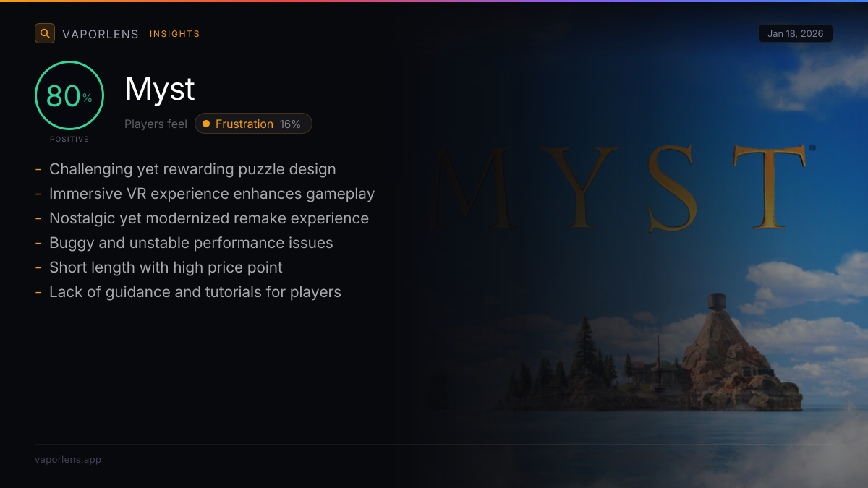The height and width of the screenshot is (488, 868).
Task: Click the 80% positive score circle
Action: click(69, 95)
